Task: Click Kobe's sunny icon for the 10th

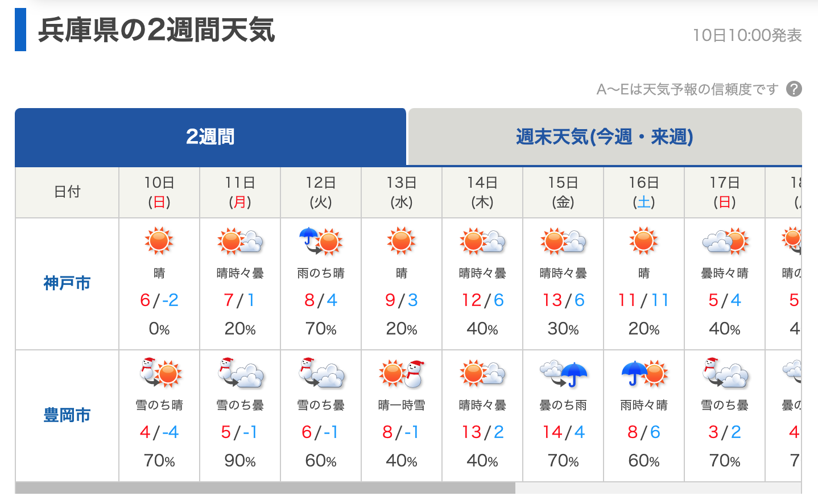Action: 159,241
